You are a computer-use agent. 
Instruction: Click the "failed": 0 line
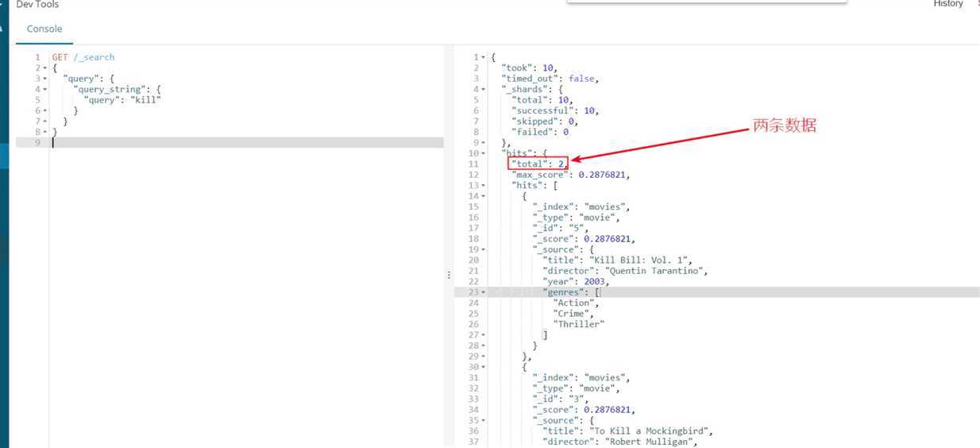[x=540, y=132]
